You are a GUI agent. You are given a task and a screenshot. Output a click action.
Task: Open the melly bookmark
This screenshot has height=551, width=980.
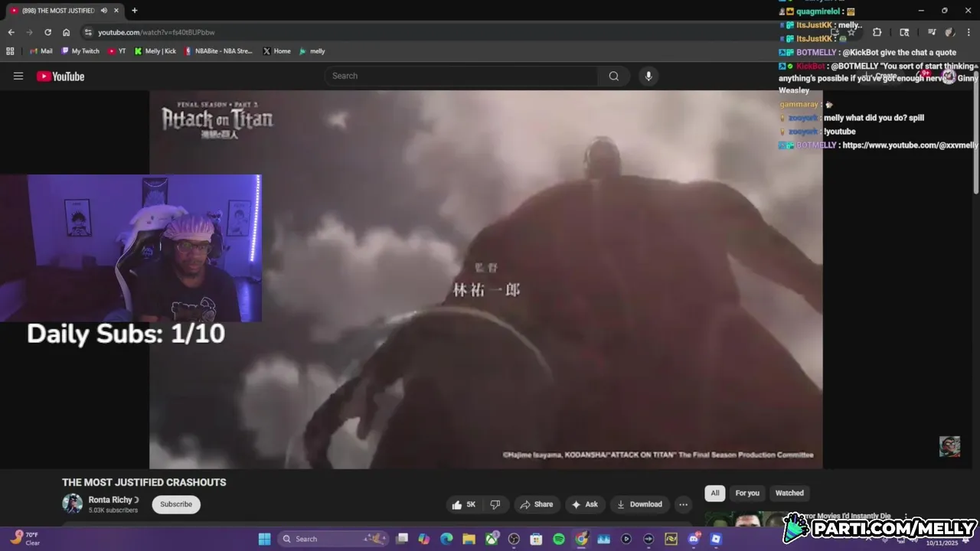(x=312, y=51)
